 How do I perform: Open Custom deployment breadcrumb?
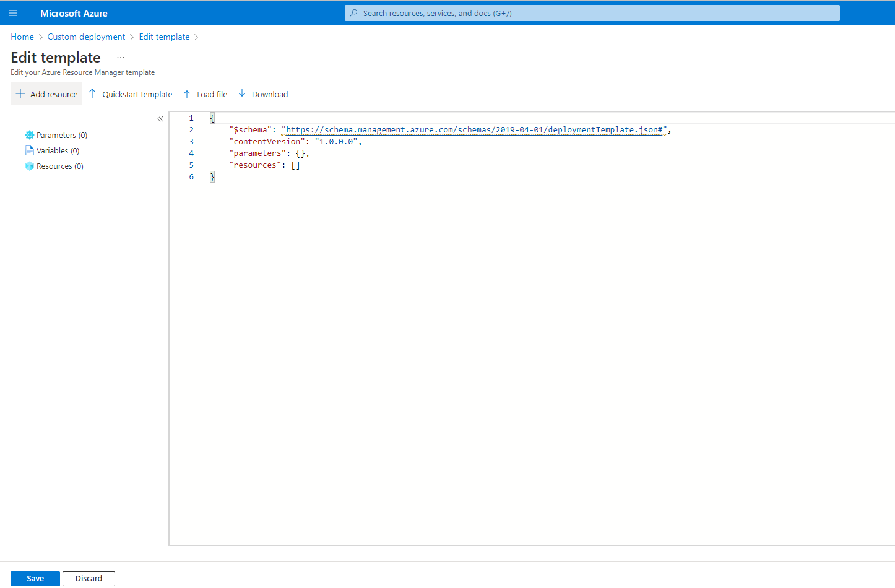tap(86, 37)
